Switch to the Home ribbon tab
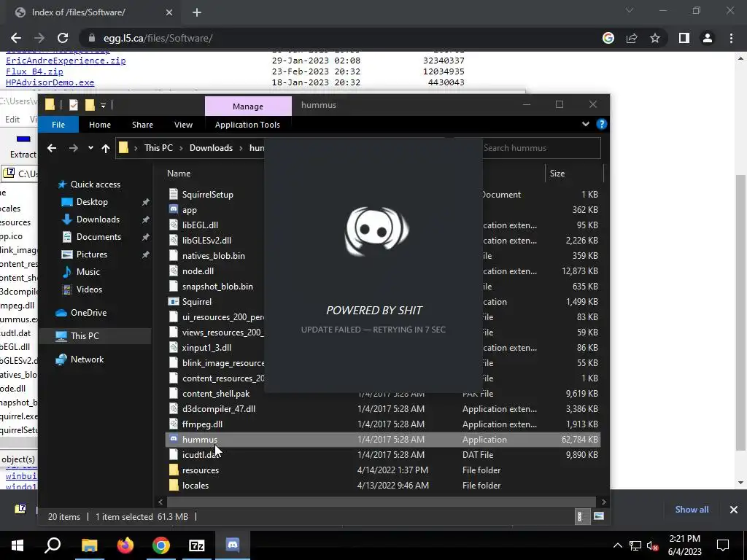The width and height of the screenshot is (747, 560). pyautogui.click(x=99, y=125)
